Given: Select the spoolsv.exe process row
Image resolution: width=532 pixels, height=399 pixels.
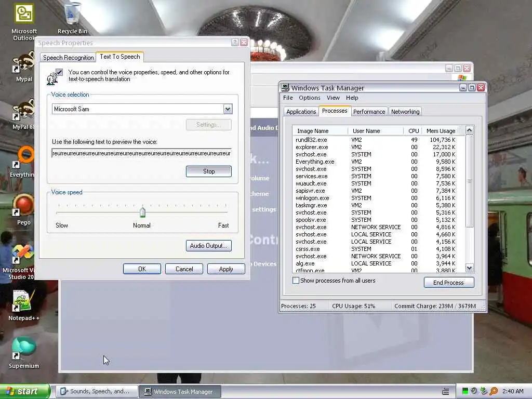Looking at the screenshot, I should [x=376, y=220].
